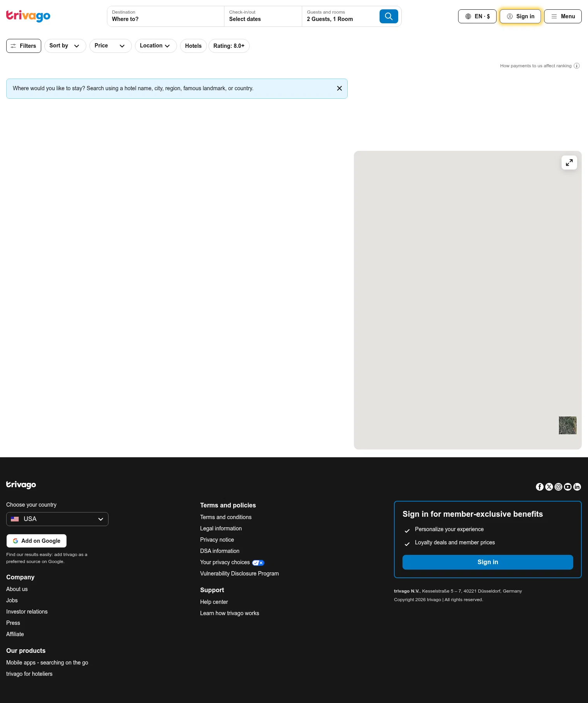This screenshot has width=588, height=703.
Task: Open Guests and rooms selector
Action: pos(341,16)
